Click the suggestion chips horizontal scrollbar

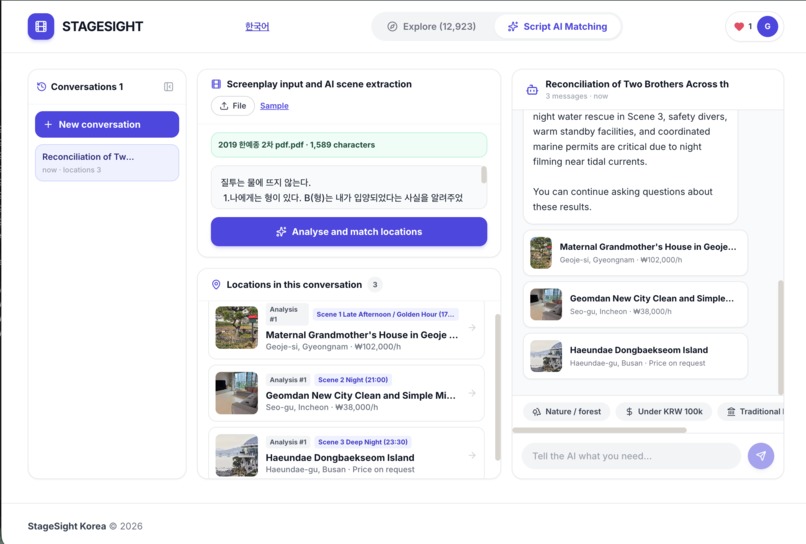(x=599, y=430)
